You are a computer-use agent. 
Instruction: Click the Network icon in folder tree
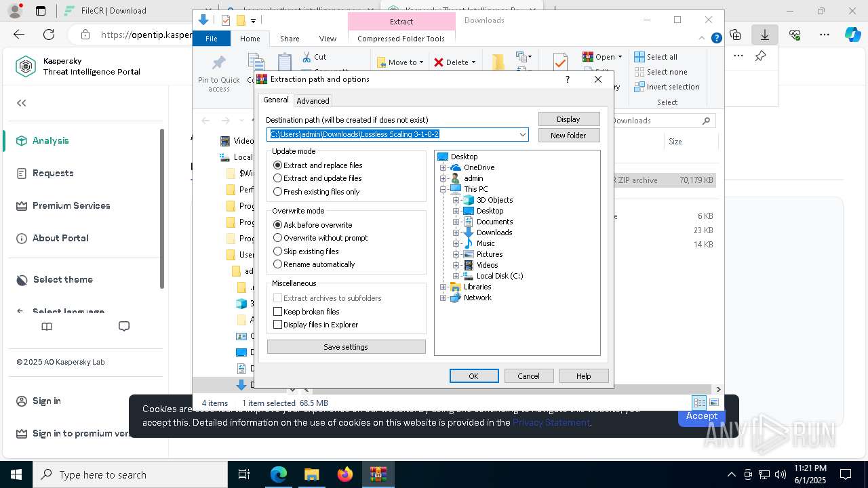(x=455, y=298)
